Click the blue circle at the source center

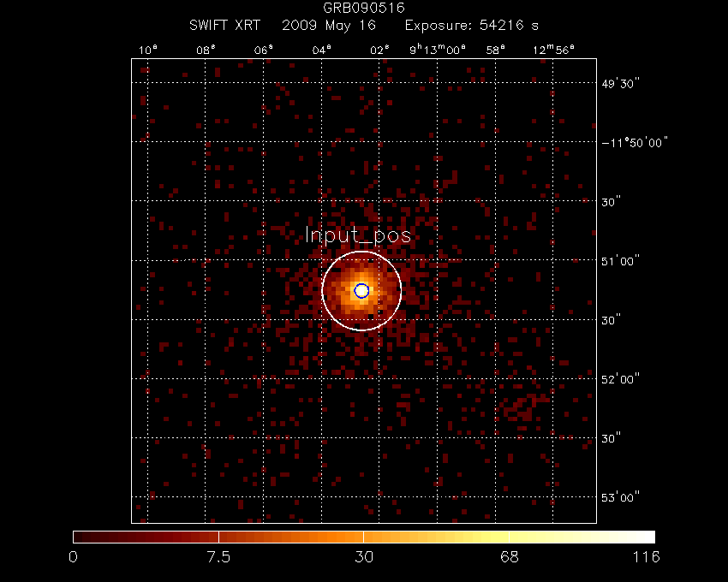(x=361, y=291)
